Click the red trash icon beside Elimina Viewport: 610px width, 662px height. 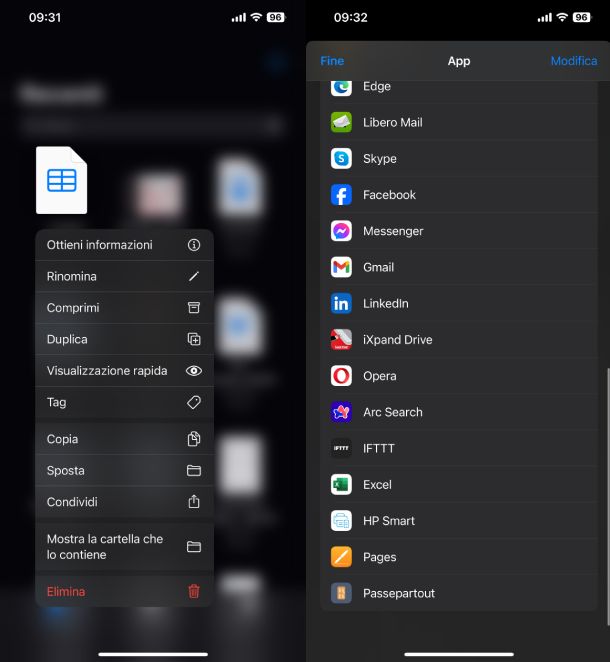tap(194, 591)
